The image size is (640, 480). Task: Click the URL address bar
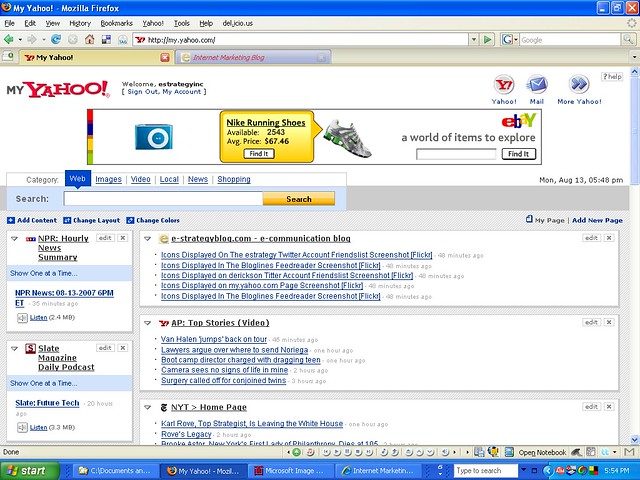[x=301, y=40]
